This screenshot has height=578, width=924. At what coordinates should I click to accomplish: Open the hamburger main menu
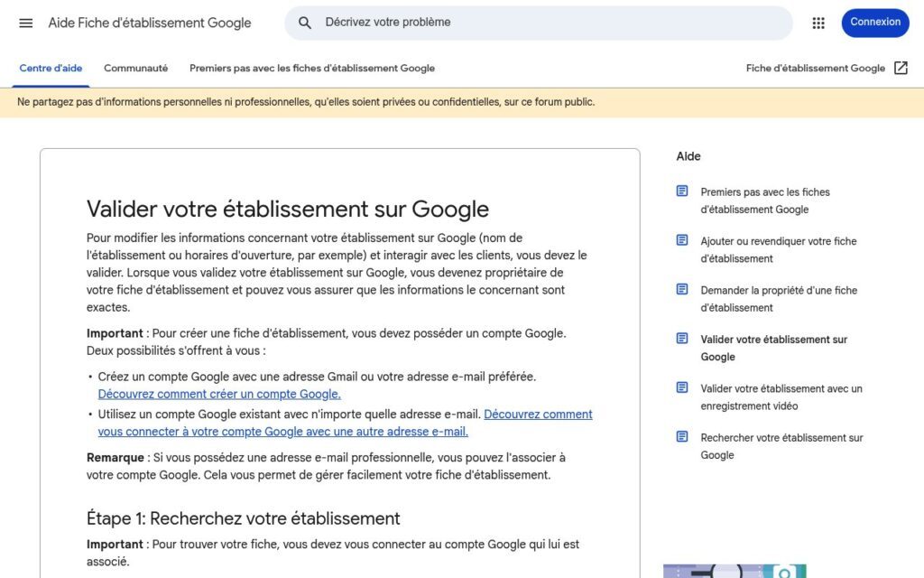(x=25, y=23)
